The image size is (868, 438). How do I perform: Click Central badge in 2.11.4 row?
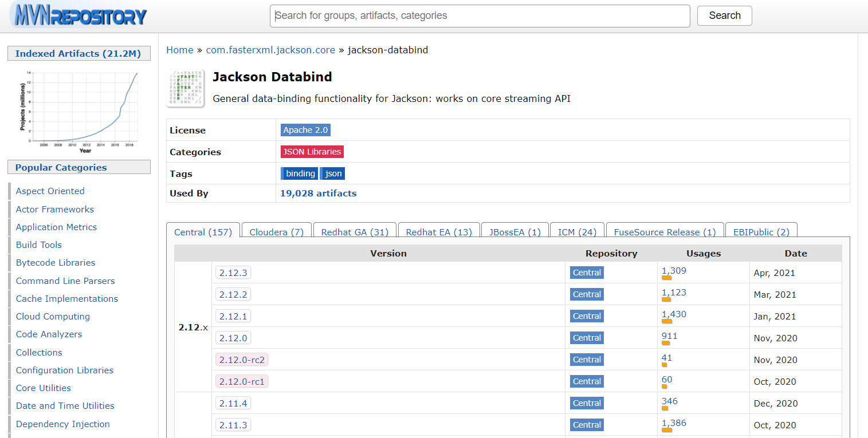(587, 403)
